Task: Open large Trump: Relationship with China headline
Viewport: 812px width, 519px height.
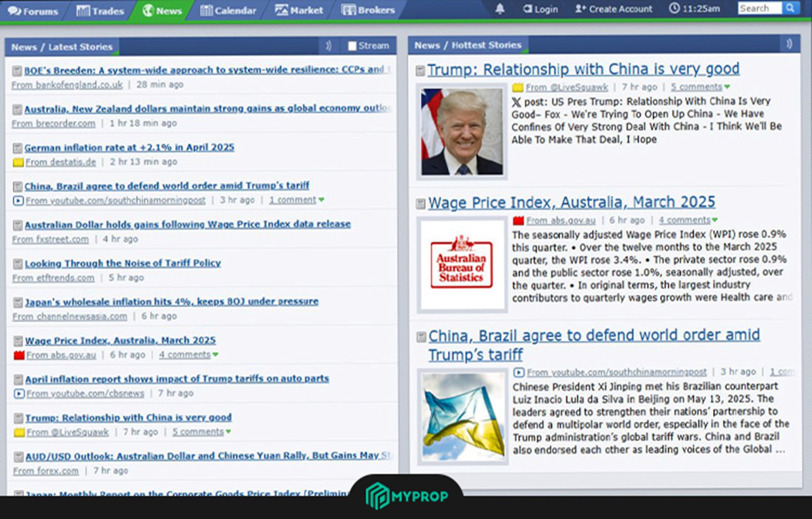Action: (x=583, y=69)
